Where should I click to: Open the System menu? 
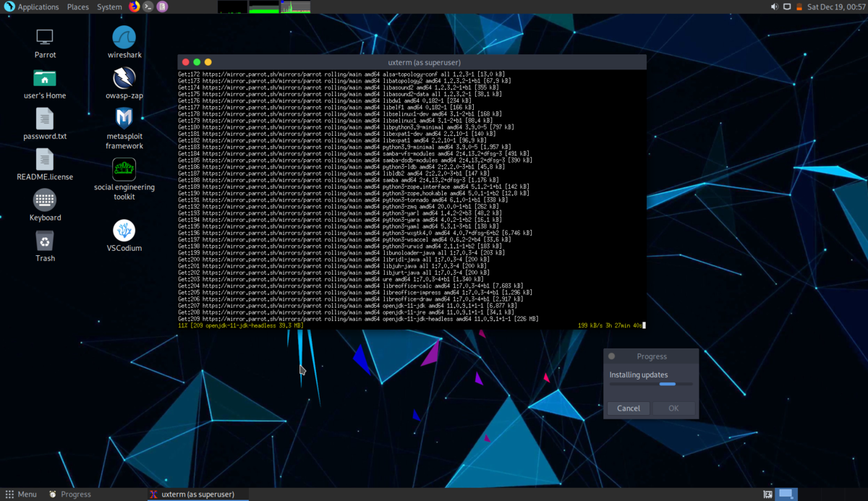[109, 7]
